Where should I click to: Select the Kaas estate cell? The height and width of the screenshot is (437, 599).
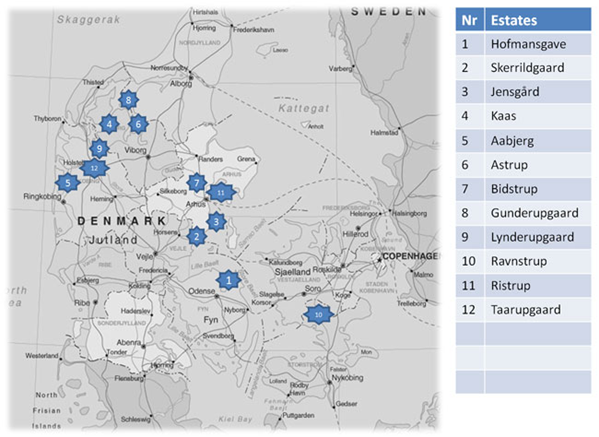(538, 116)
